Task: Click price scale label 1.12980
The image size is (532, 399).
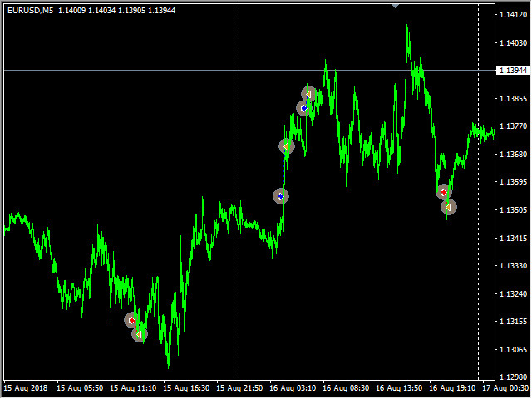Action: (514, 377)
